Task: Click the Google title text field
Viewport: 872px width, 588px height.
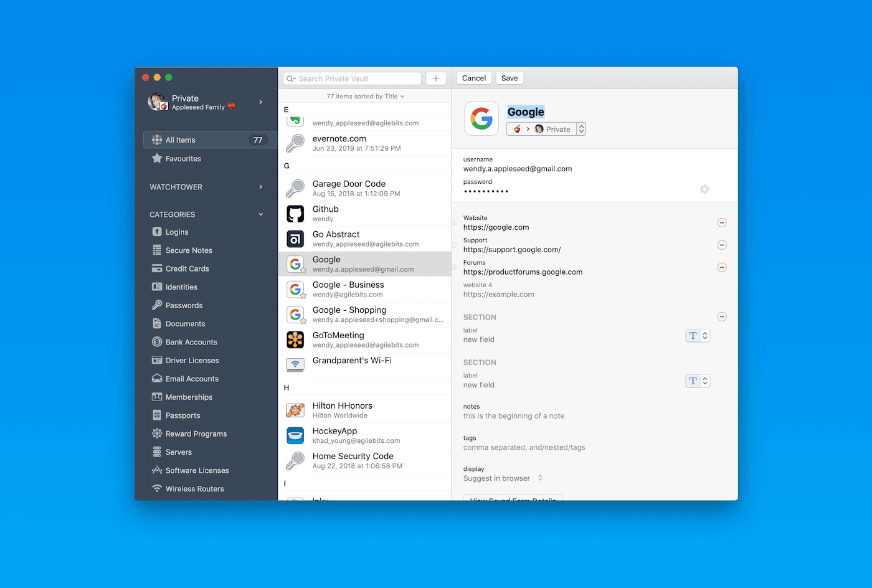Action: (526, 111)
